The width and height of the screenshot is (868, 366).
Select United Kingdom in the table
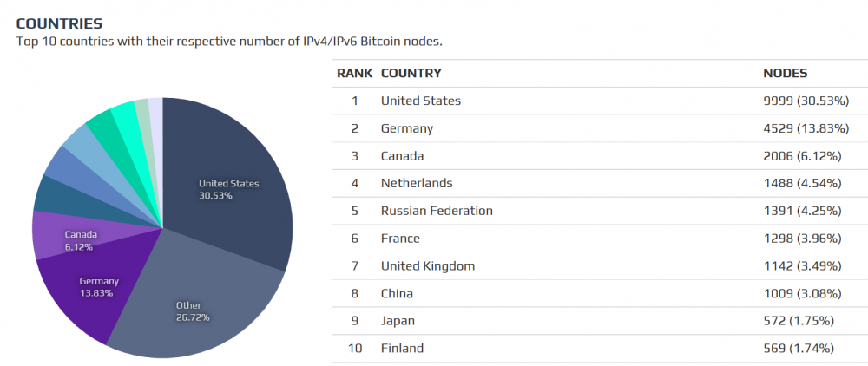point(428,266)
